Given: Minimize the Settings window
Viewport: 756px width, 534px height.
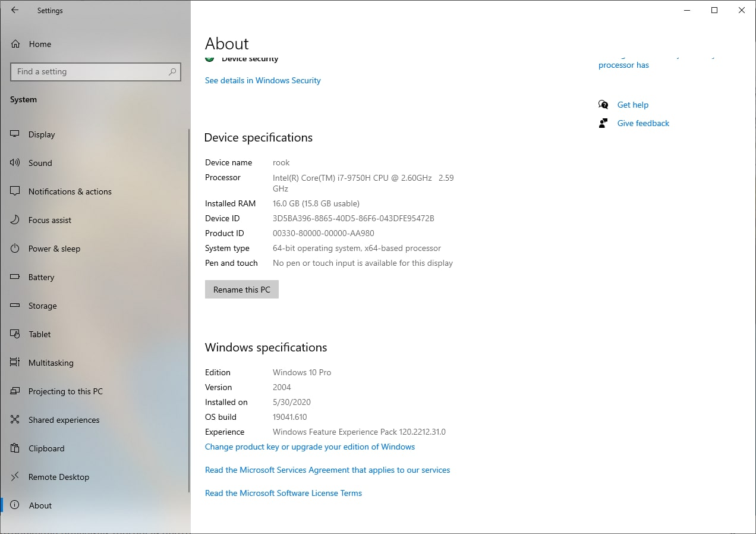Looking at the screenshot, I should click(x=687, y=10).
